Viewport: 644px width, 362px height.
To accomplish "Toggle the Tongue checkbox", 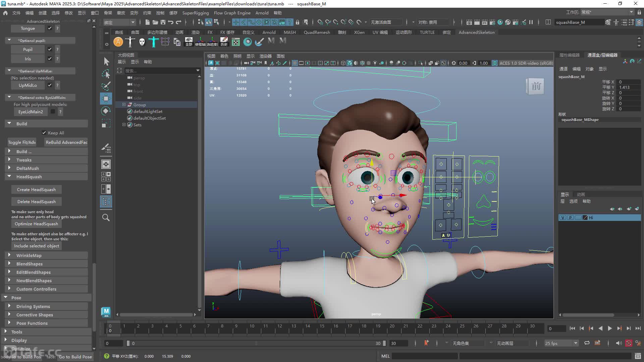I will tap(50, 28).
